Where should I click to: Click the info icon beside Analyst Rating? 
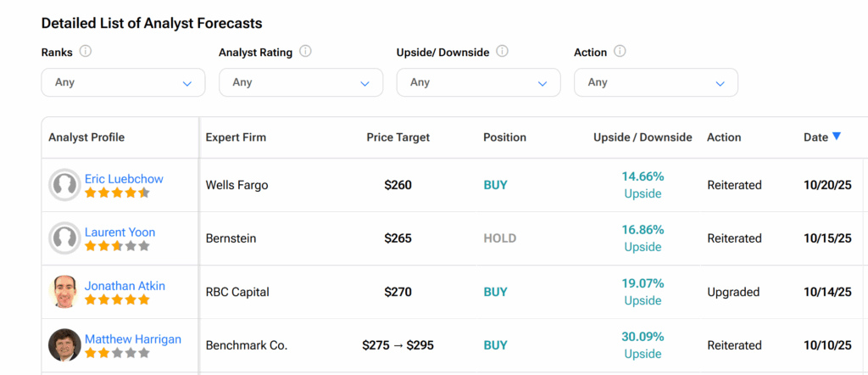[305, 52]
